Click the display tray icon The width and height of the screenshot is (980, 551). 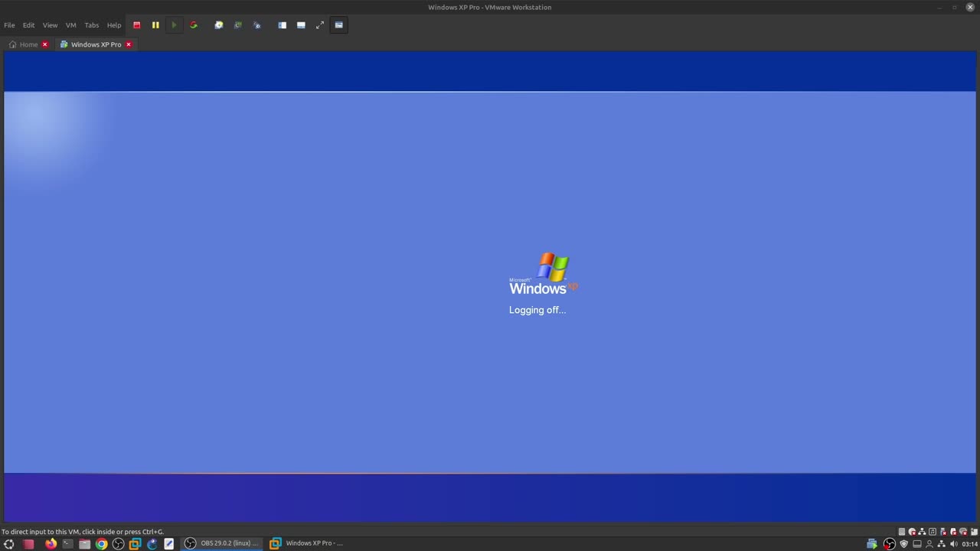click(x=917, y=544)
